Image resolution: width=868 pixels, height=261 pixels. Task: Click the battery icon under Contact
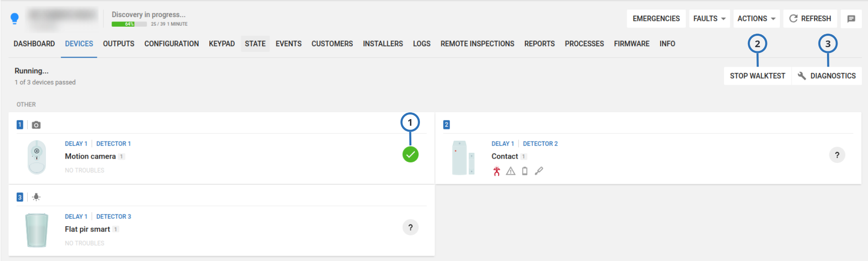(524, 171)
